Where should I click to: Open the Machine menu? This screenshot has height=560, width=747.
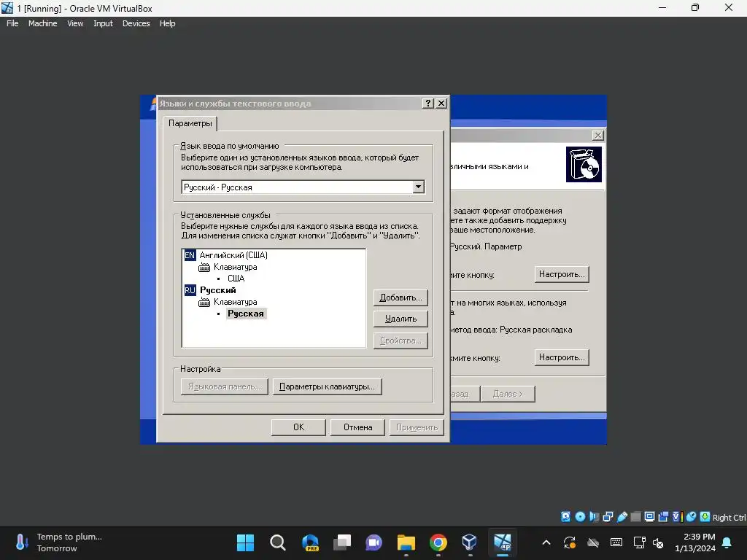(x=42, y=23)
